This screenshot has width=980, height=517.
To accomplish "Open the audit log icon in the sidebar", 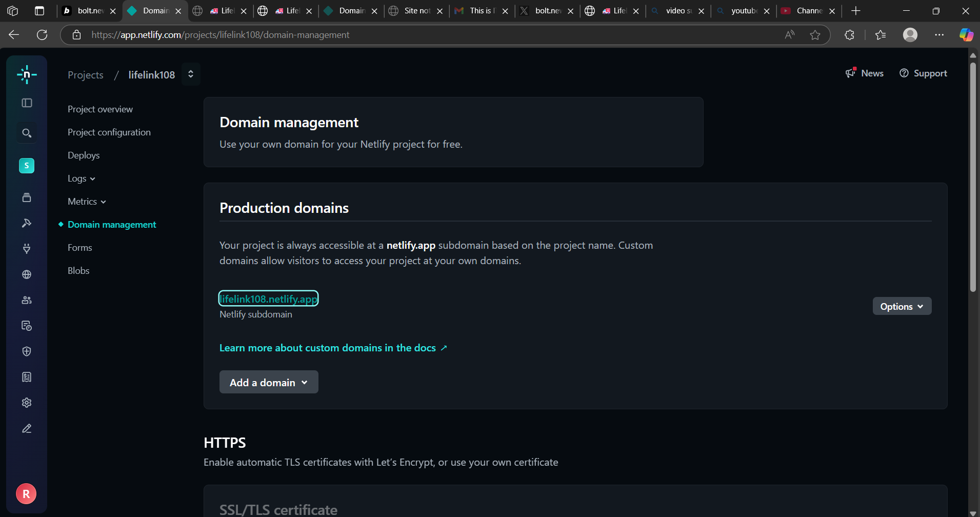I will pos(27,326).
